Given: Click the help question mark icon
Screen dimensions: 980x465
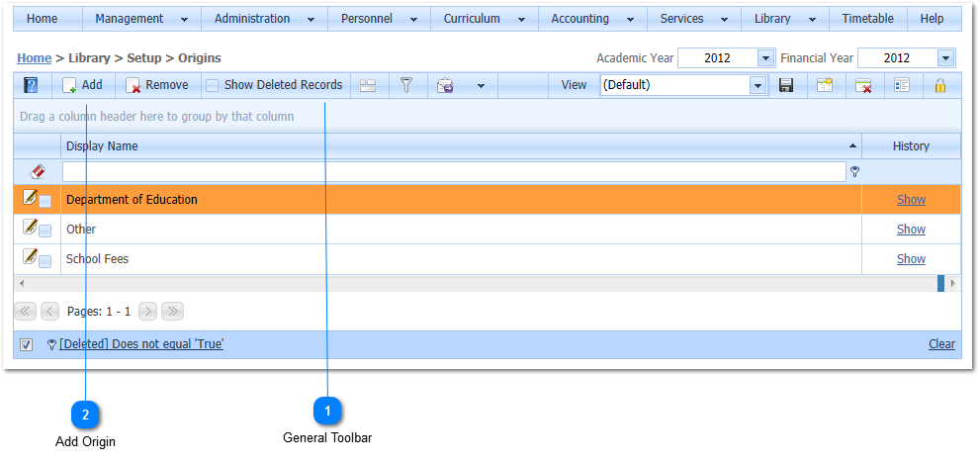Looking at the screenshot, I should 31,86.
